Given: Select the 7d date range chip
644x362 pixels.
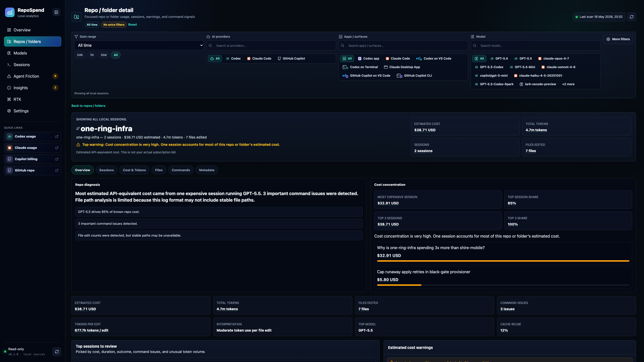Looking at the screenshot, I should click(92, 55).
